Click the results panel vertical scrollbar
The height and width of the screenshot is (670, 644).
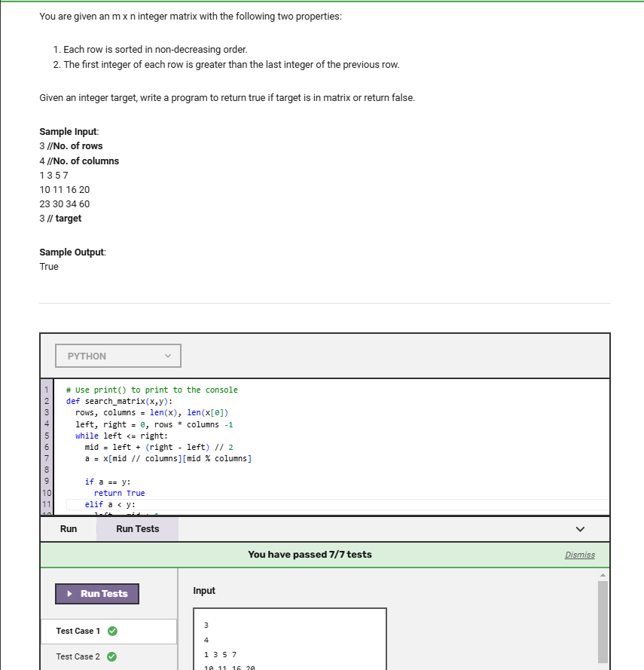[x=603, y=622]
